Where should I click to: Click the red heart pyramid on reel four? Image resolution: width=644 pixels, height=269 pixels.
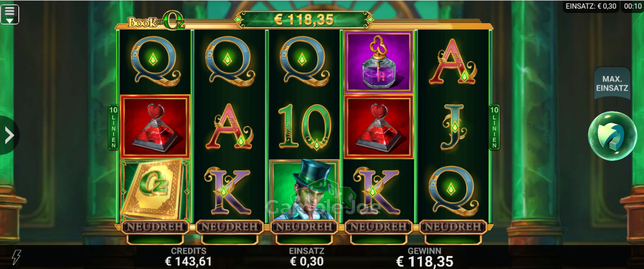tap(379, 126)
